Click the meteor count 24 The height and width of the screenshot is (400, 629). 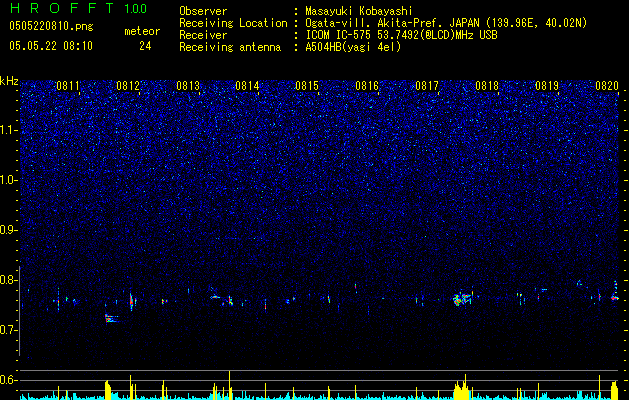145,46
